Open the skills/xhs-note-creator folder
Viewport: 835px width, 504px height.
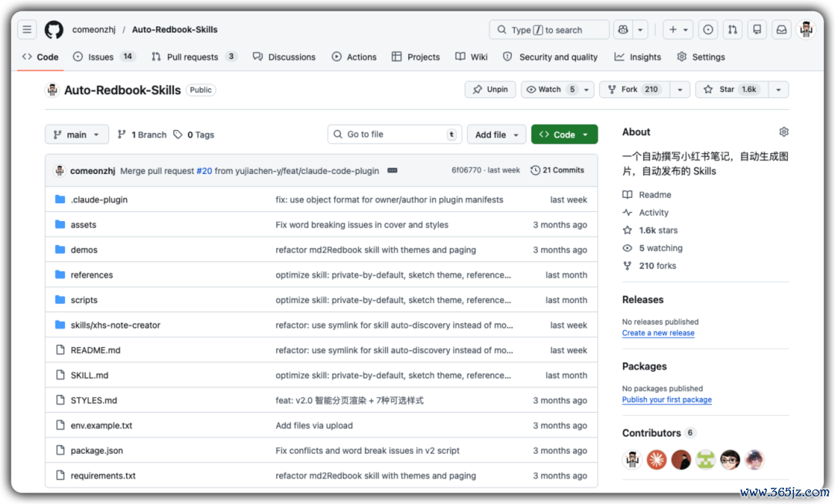[115, 325]
